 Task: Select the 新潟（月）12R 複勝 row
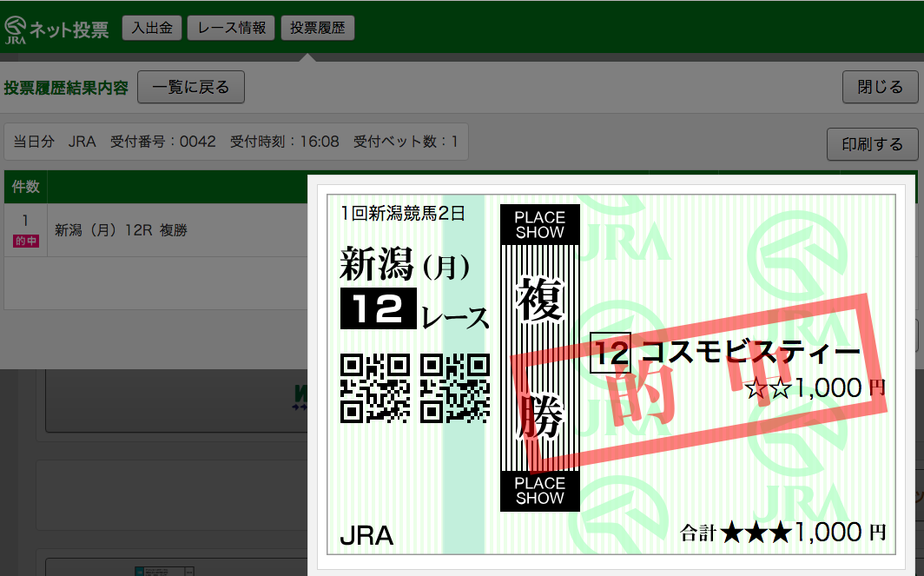[x=155, y=230]
